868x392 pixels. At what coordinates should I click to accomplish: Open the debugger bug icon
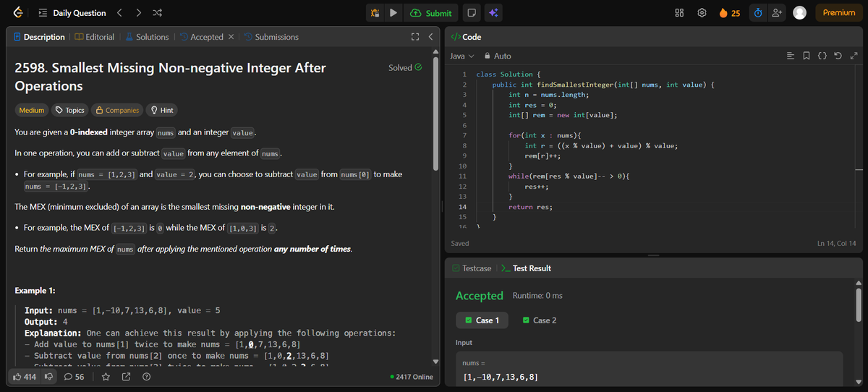375,13
